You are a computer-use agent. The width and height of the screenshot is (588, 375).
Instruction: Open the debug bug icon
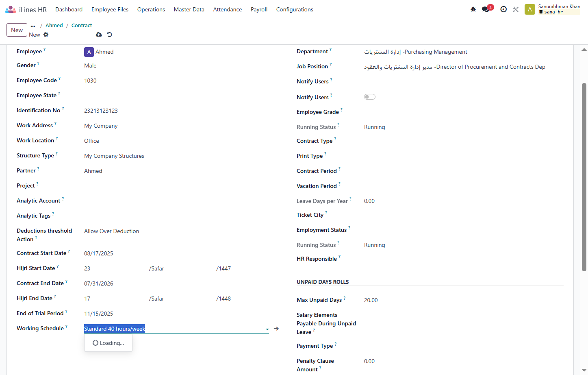[473, 9]
